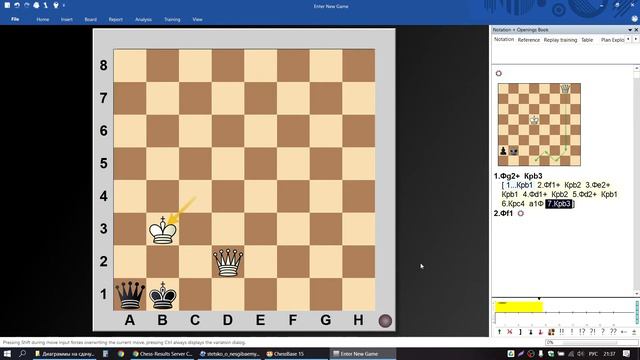
Task: Switch to the Home ribbon tab
Action: pos(42,19)
